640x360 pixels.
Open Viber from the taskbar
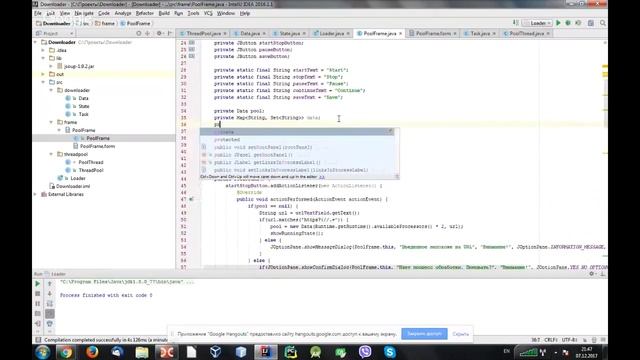tap(365, 352)
